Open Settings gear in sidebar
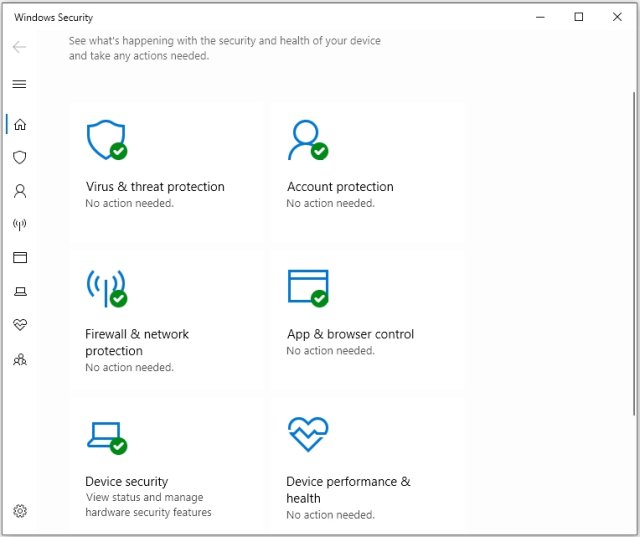 pos(20,511)
